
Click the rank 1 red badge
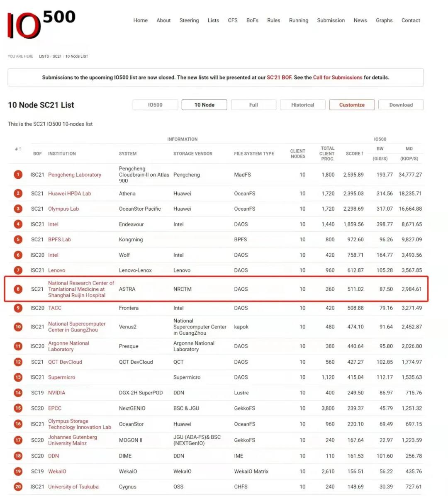coord(18,175)
